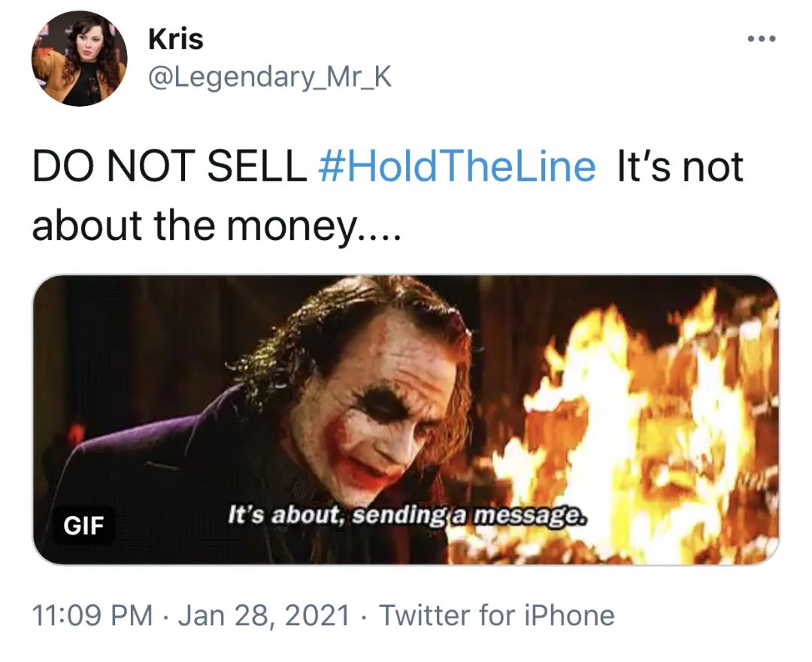Click the GIF badge on the media
812x662 pixels.
click(x=83, y=524)
